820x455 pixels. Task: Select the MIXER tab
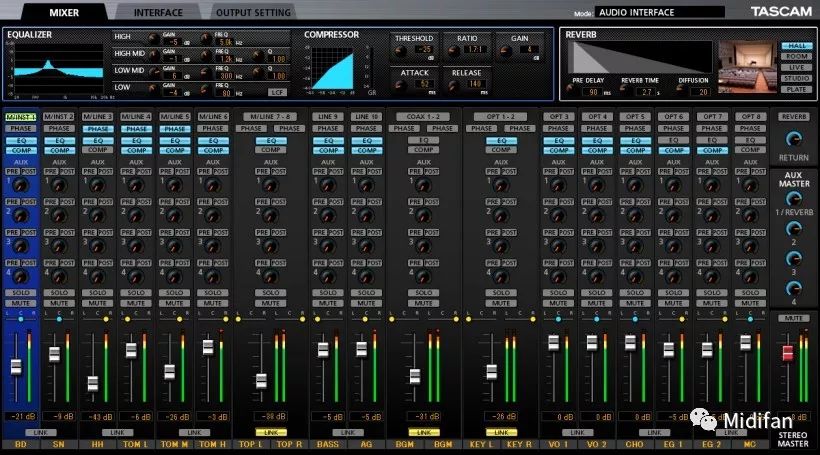64,12
